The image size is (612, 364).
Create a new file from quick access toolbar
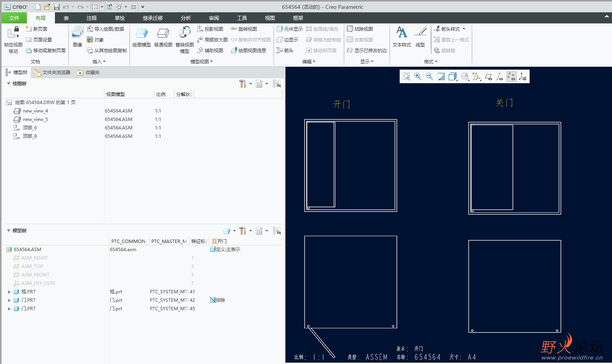click(x=38, y=7)
